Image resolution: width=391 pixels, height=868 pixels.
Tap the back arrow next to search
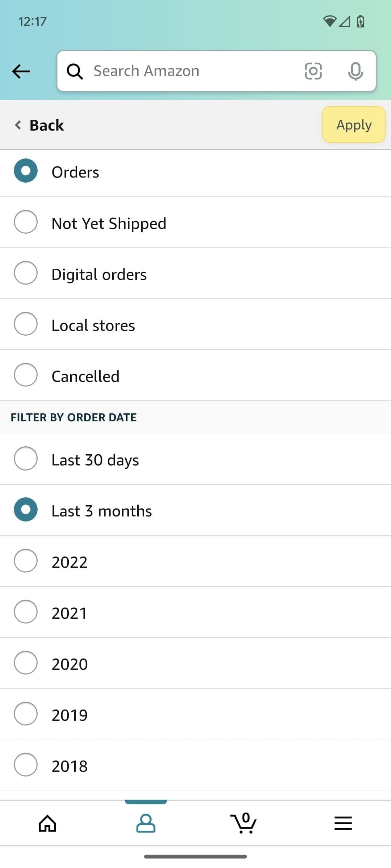pos(21,71)
